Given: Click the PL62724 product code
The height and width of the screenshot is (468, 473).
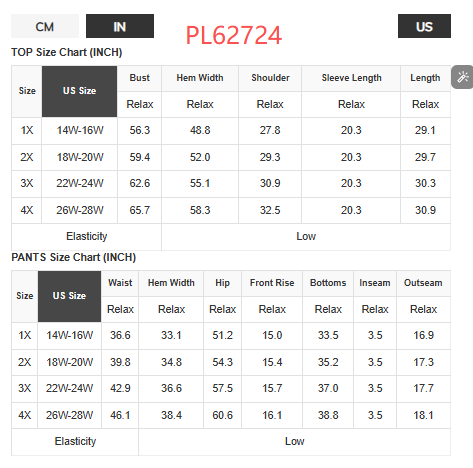Looking at the screenshot, I should (234, 35).
